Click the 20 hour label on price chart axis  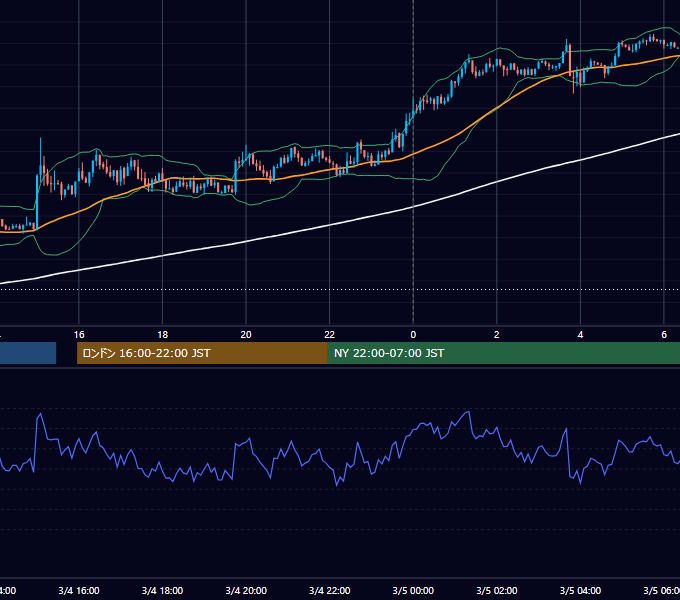click(x=246, y=335)
